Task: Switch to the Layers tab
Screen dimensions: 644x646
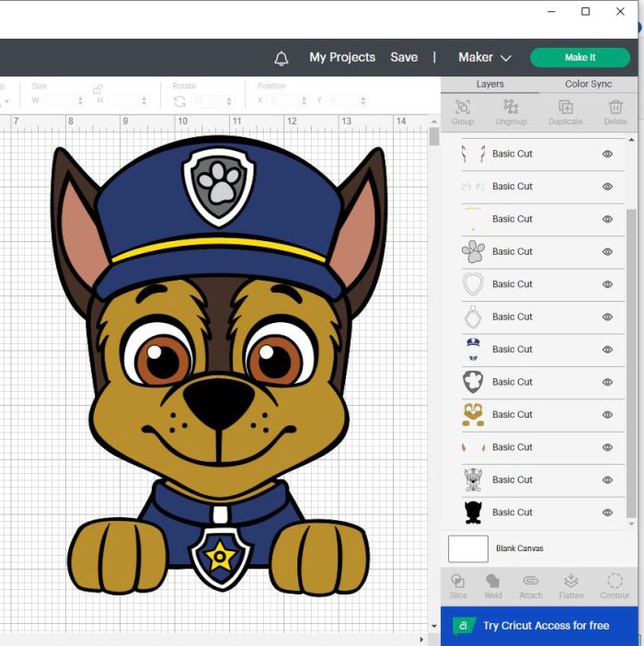Action: pyautogui.click(x=490, y=84)
